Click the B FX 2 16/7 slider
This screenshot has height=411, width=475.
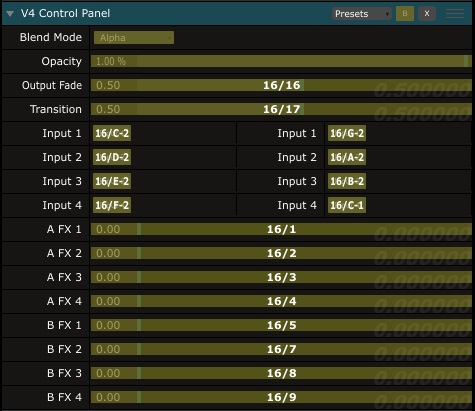click(281, 349)
